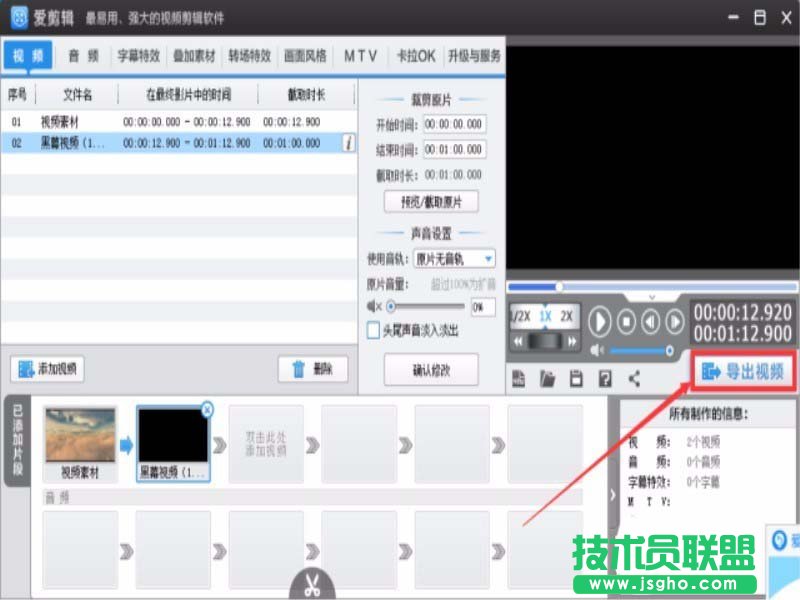Click the scissors icon on the audio timeline
This screenshot has width=800, height=600.
(x=311, y=583)
